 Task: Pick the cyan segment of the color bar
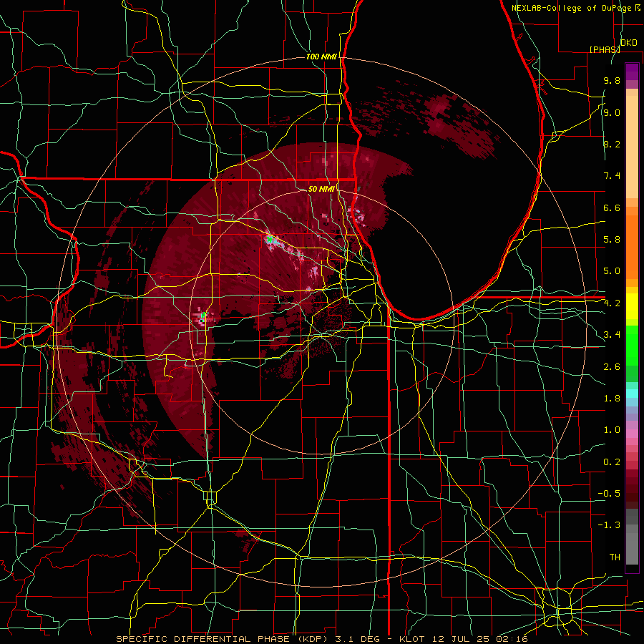pos(632,394)
